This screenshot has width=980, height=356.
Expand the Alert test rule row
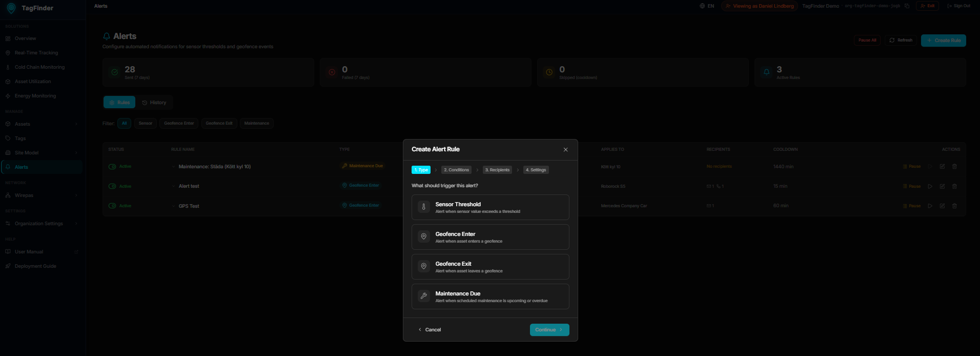click(174, 186)
